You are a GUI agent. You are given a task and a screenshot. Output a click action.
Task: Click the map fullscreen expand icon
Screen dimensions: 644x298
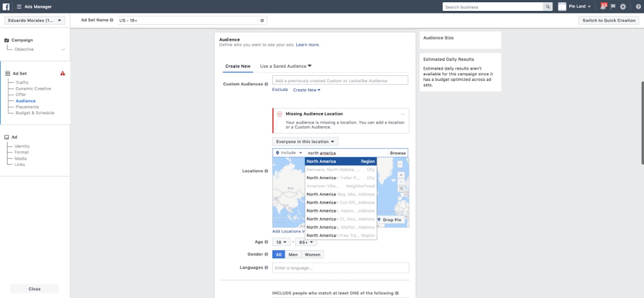[x=401, y=188]
